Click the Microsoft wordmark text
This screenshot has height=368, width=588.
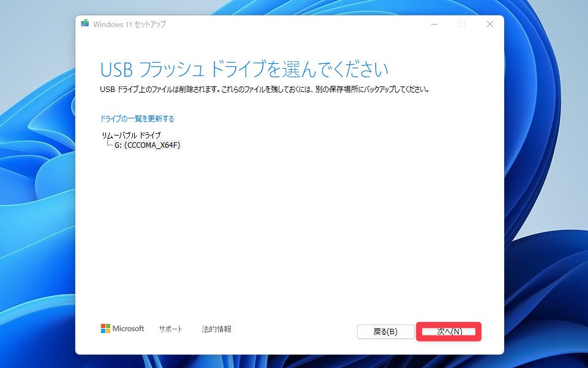click(128, 329)
